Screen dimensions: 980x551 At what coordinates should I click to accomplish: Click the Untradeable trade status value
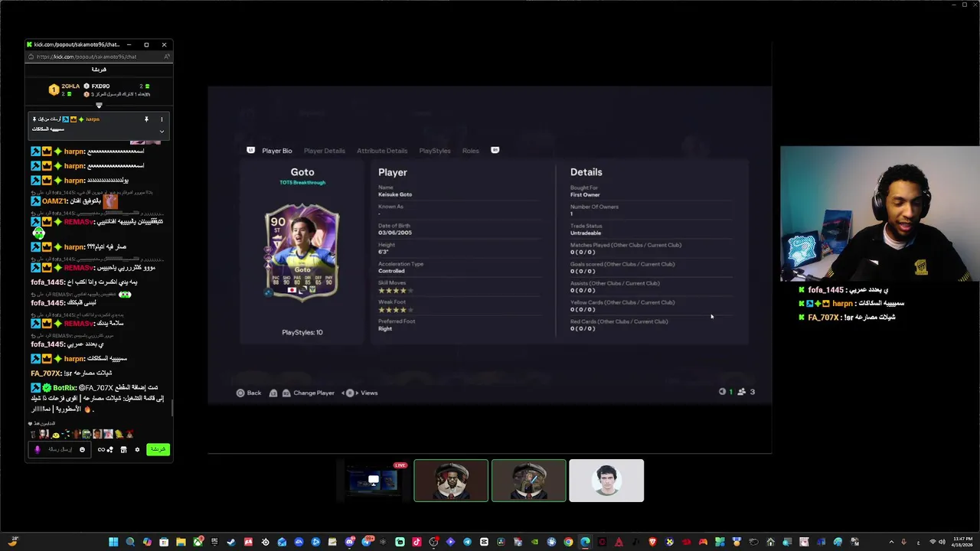[x=586, y=233]
